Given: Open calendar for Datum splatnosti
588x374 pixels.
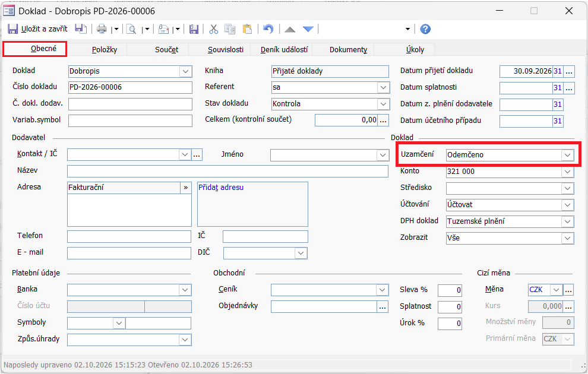Looking at the screenshot, I should (x=558, y=88).
